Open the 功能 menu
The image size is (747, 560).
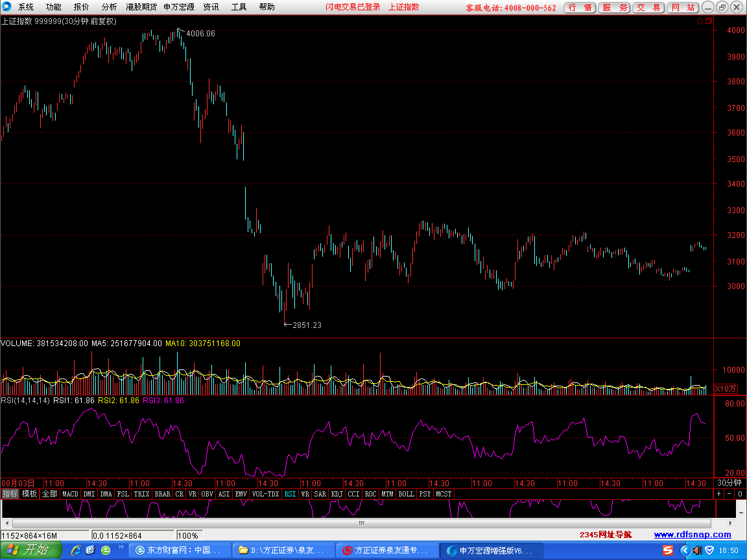[53, 7]
